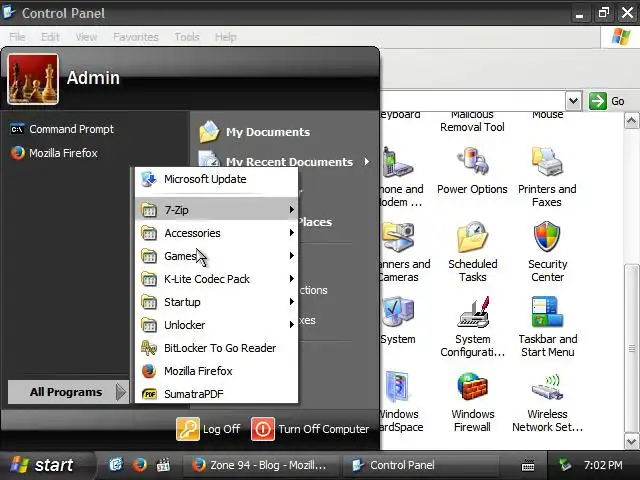Open Scheduled Tasks icon
This screenshot has height=480, width=640.
click(x=473, y=252)
